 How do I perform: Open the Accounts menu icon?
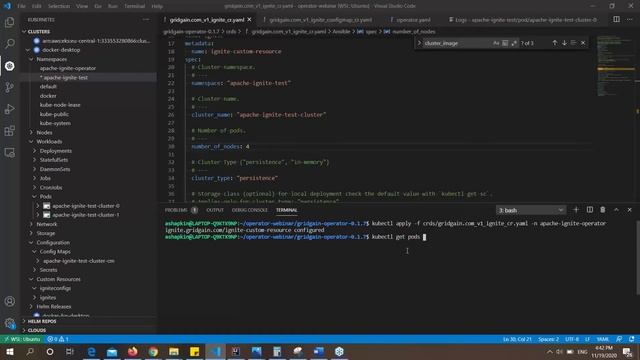pyautogui.click(x=9, y=301)
